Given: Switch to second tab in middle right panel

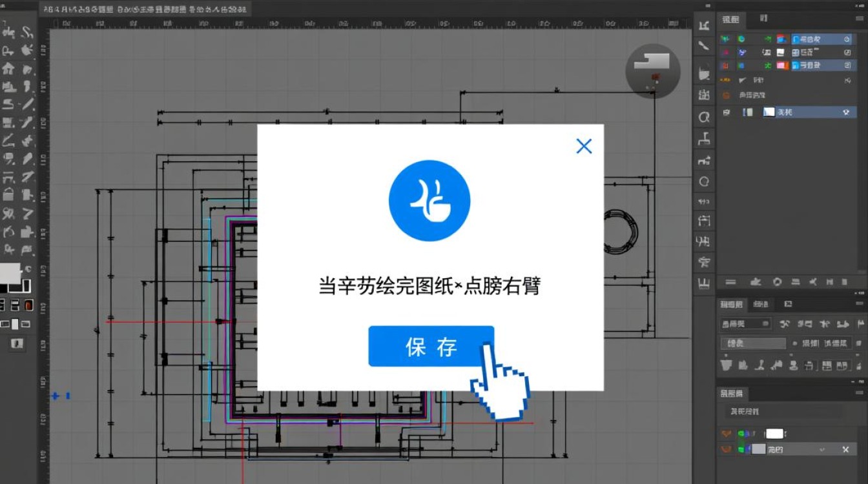Looking at the screenshot, I should pyautogui.click(x=761, y=304).
